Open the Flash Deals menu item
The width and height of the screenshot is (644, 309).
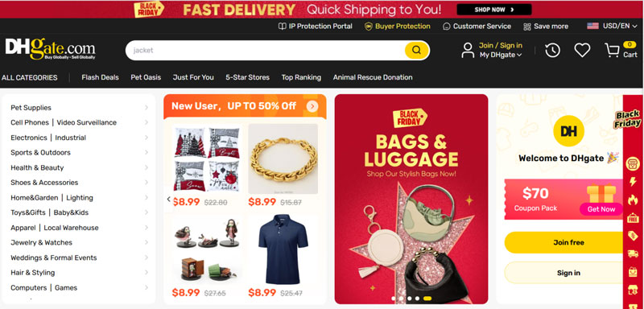click(100, 77)
